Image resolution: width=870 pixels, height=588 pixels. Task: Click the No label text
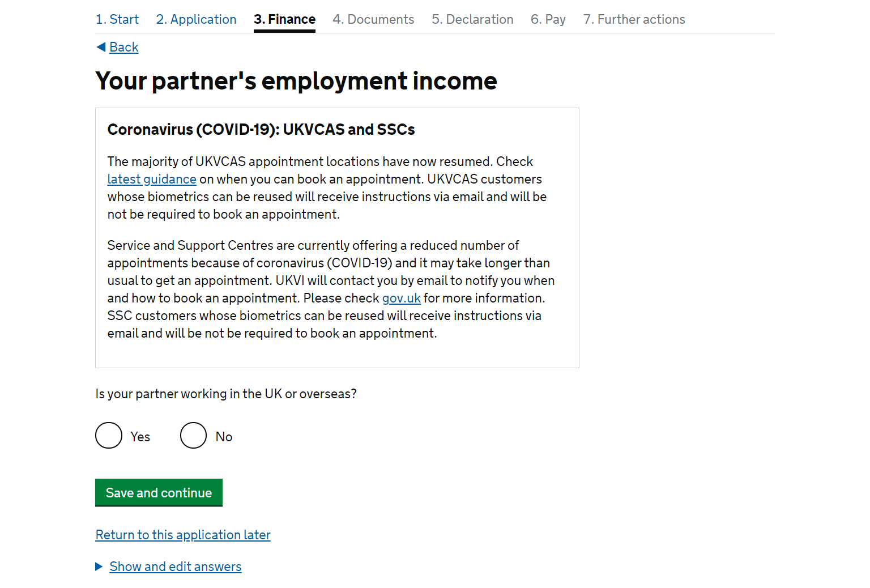pyautogui.click(x=224, y=437)
